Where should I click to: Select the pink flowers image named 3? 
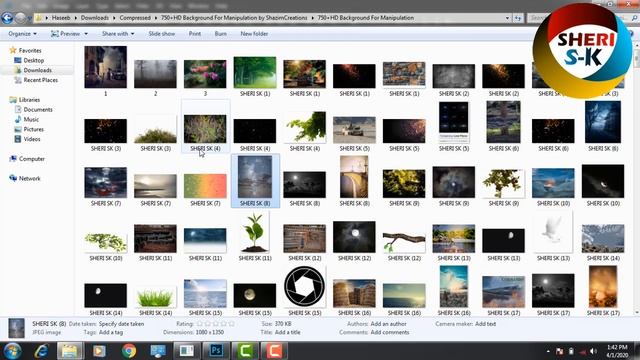point(205,74)
